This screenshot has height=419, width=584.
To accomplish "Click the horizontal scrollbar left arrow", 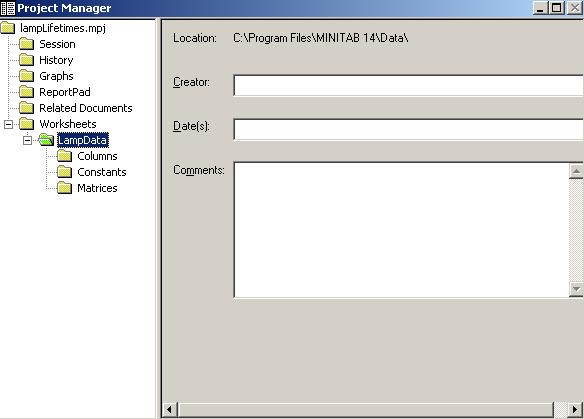I will (169, 409).
